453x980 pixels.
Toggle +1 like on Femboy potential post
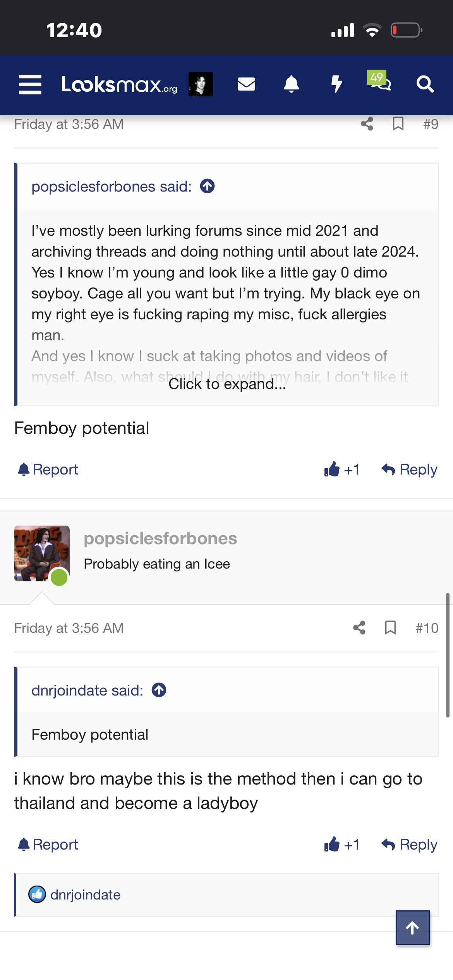tap(342, 469)
